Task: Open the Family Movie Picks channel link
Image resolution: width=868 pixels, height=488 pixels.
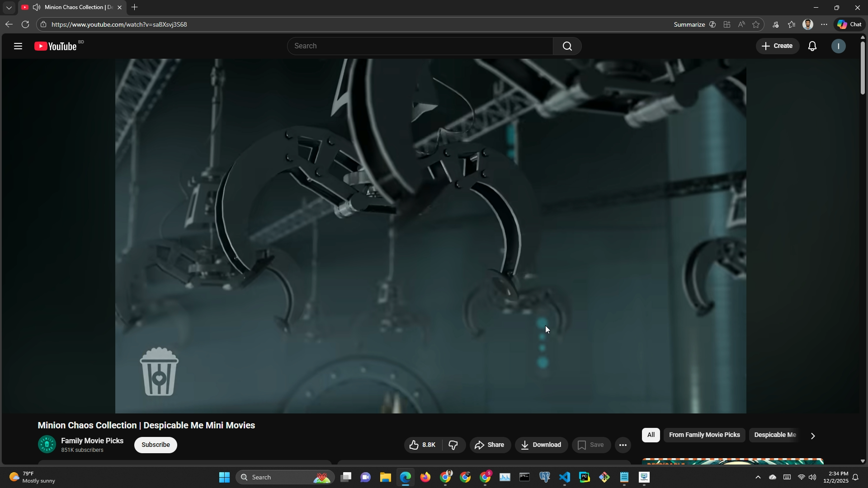Action: point(92,441)
